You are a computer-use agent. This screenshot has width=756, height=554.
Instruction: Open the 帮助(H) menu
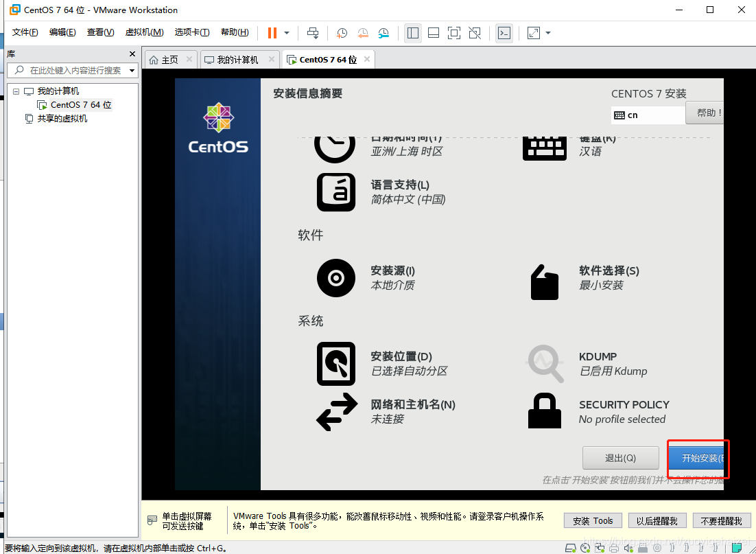click(x=235, y=32)
